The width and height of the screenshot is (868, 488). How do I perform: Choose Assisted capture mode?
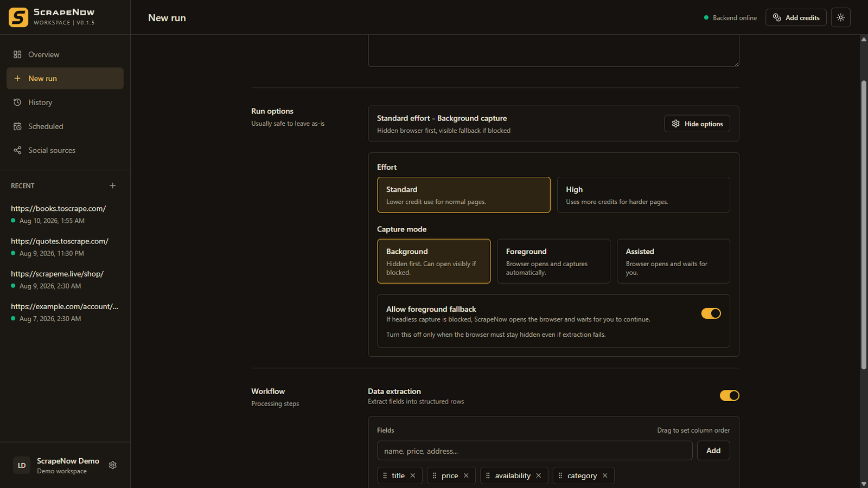tap(673, 261)
